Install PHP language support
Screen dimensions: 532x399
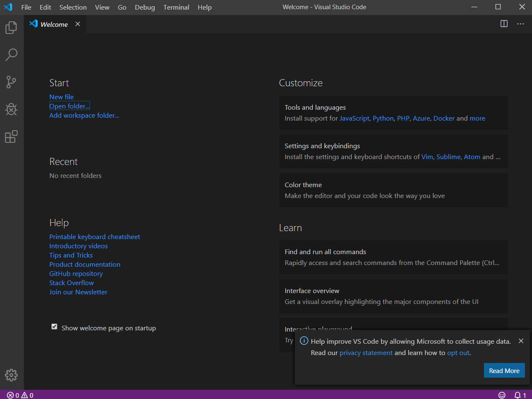[x=403, y=119]
